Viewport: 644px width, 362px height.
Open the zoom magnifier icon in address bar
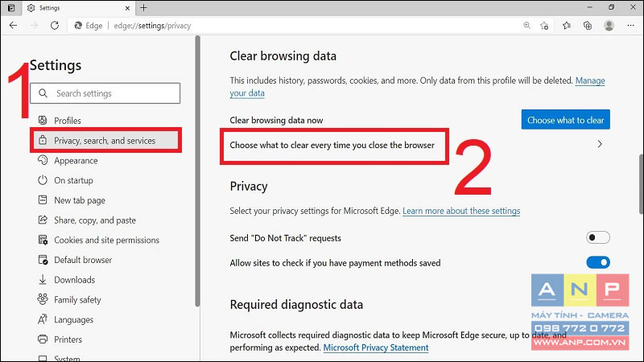click(x=526, y=26)
